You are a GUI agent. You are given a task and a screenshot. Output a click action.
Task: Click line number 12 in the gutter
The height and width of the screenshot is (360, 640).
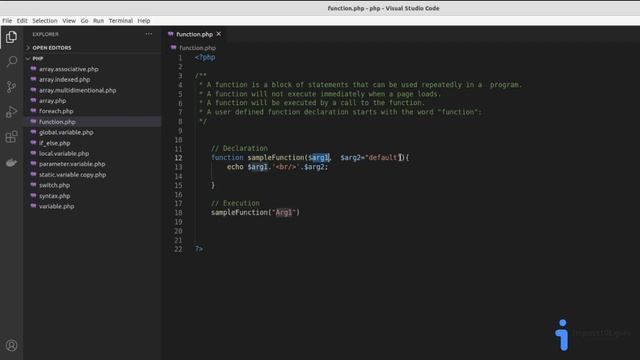point(178,158)
